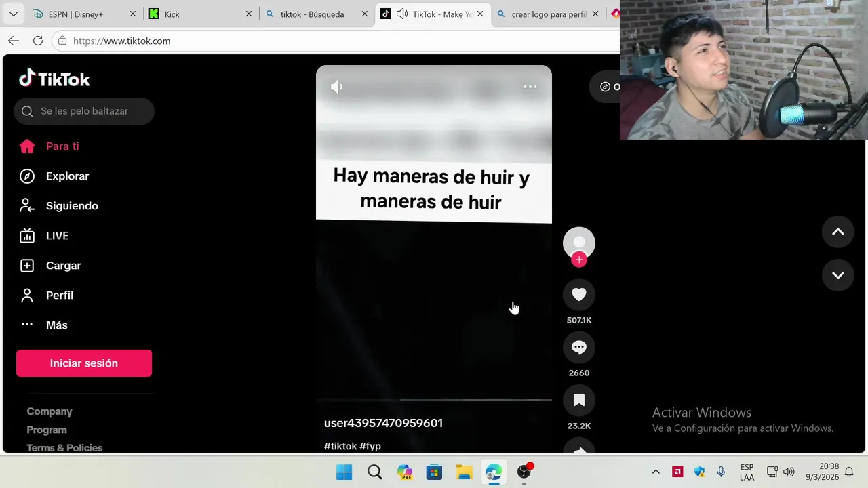The height and width of the screenshot is (488, 868).
Task: Open comments with speech bubble icon
Action: pyautogui.click(x=579, y=347)
